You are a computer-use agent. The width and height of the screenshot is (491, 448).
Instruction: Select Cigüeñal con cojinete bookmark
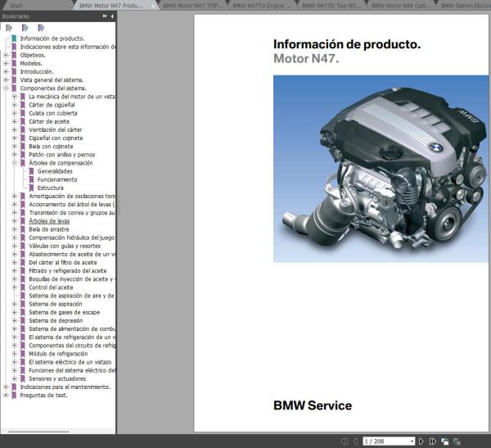pyautogui.click(x=56, y=138)
